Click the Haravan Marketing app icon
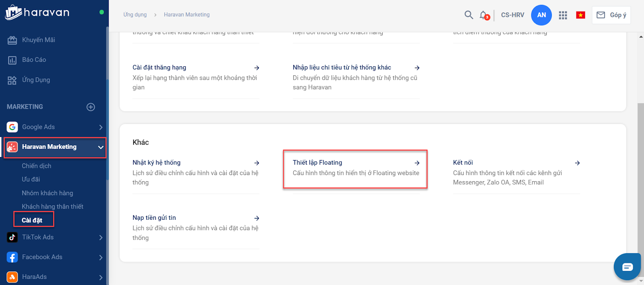The height and width of the screenshot is (285, 644). [x=12, y=147]
